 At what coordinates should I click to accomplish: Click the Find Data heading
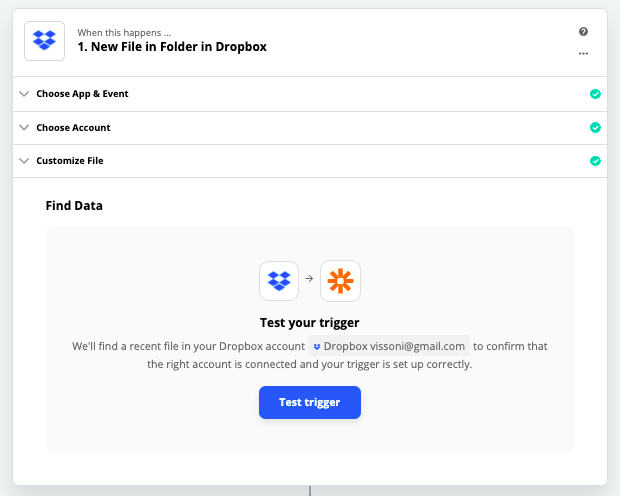tap(74, 206)
